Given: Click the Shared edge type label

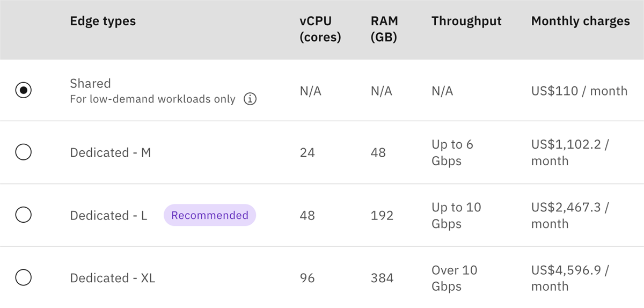Looking at the screenshot, I should click(x=90, y=84).
